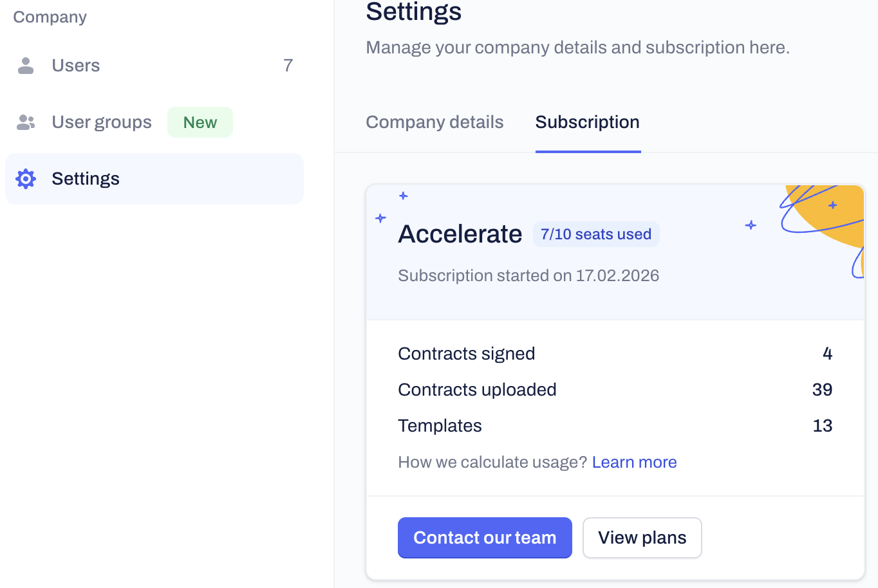Image resolution: width=878 pixels, height=588 pixels.
Task: Follow the Learn more link
Action: (634, 463)
